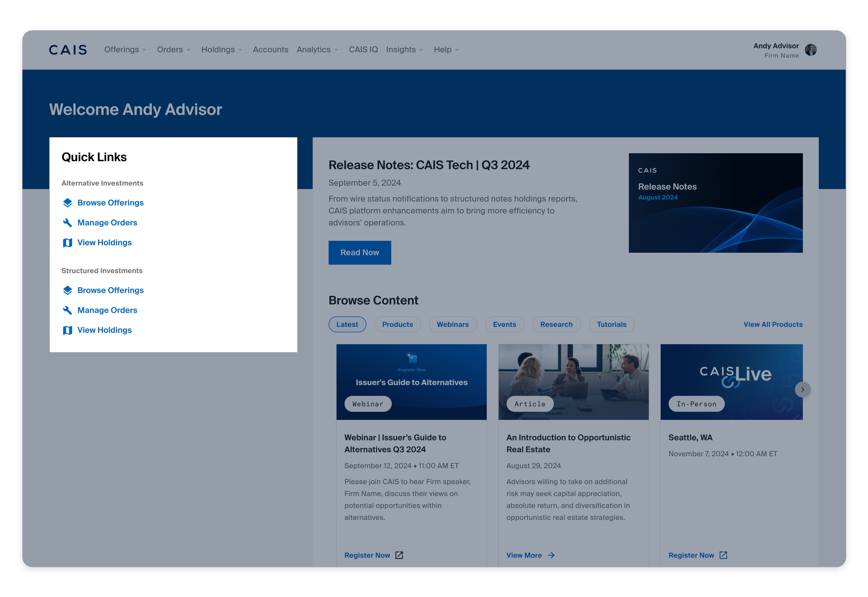The image size is (868, 597).
Task: Open the Release Notes August 2024 thumbnail
Action: pos(715,203)
